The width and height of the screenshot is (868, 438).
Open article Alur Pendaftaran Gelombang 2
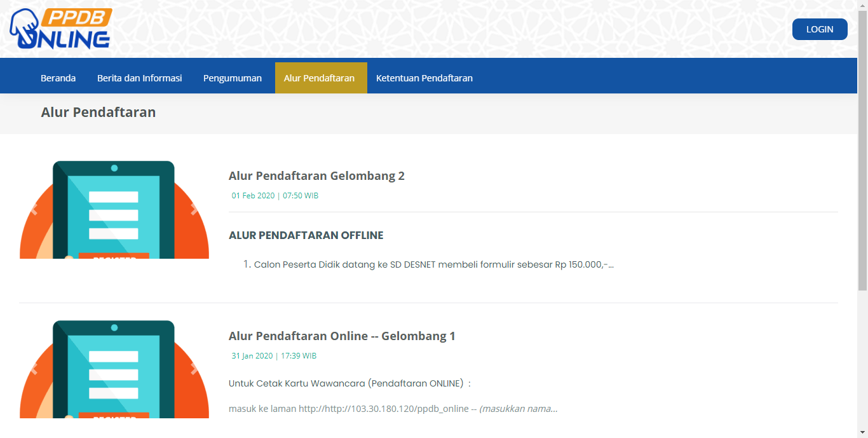coord(316,176)
